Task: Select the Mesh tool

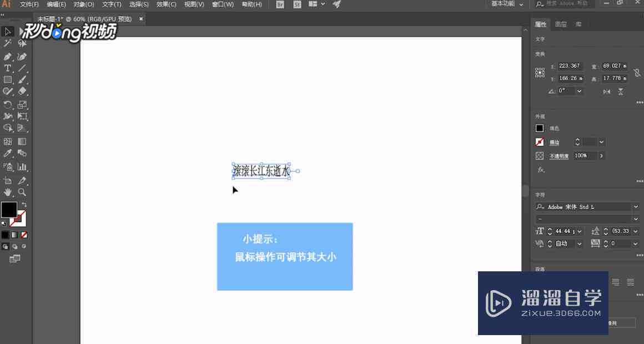Action: [8, 141]
